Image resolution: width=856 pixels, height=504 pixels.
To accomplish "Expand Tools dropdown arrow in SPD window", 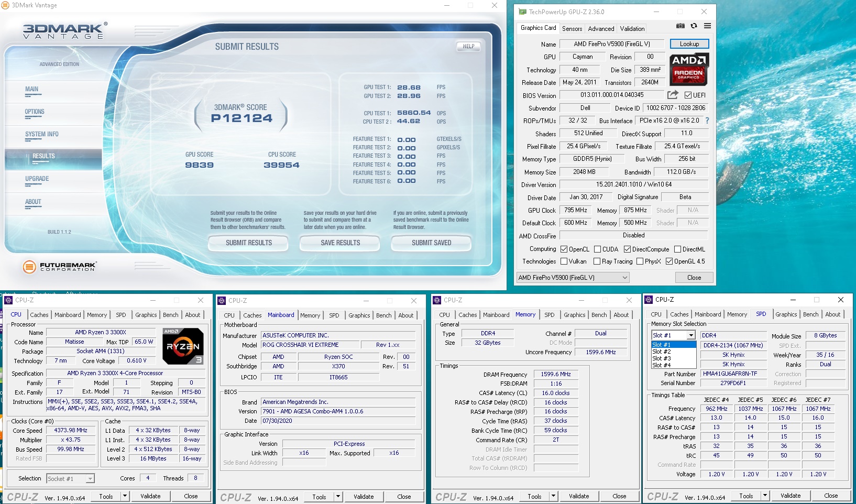I will 765,496.
